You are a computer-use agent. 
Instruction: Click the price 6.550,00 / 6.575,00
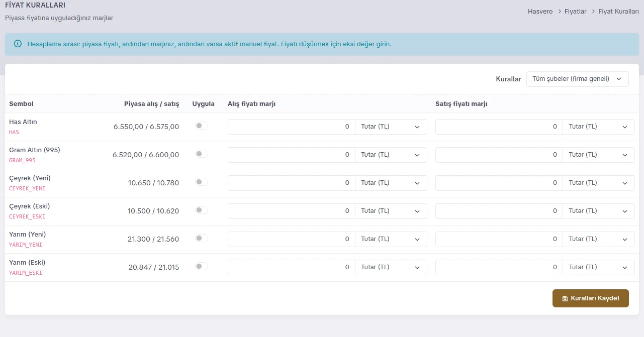[x=146, y=127]
